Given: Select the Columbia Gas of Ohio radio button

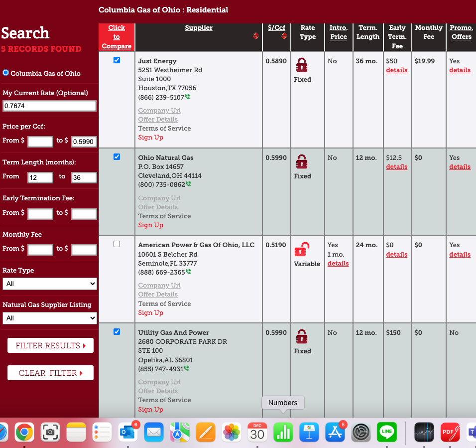Looking at the screenshot, I should coord(6,73).
